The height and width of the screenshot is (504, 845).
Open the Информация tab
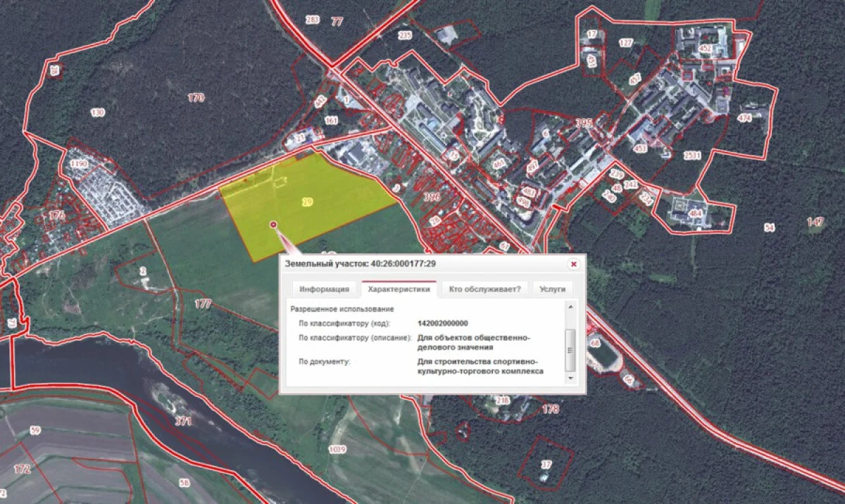click(324, 289)
